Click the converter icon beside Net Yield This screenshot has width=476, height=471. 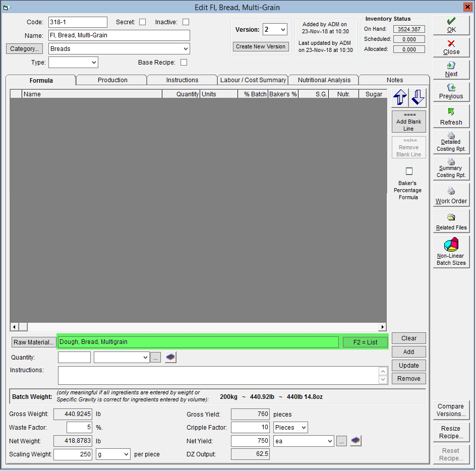pos(355,441)
